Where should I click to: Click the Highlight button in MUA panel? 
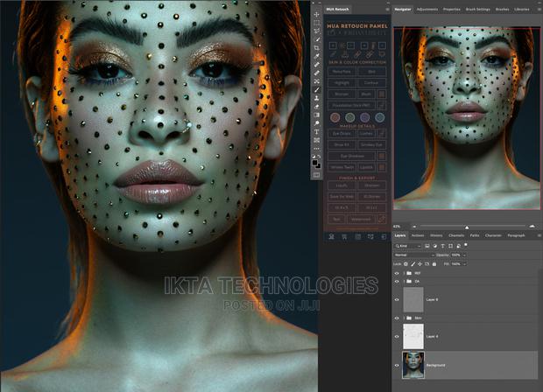(x=342, y=83)
